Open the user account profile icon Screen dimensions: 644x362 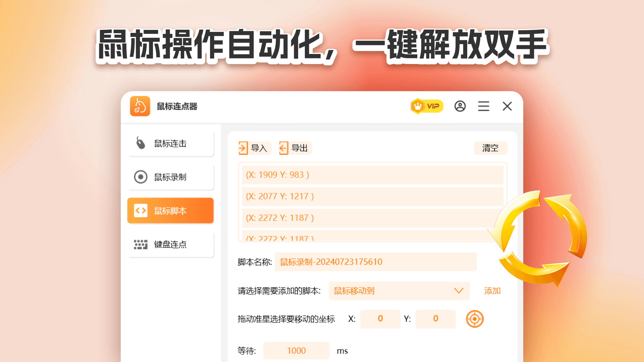tap(460, 106)
